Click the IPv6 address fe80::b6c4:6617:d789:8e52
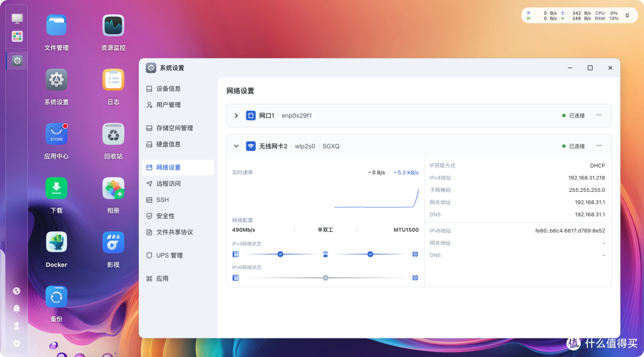644x357 pixels. [570, 231]
